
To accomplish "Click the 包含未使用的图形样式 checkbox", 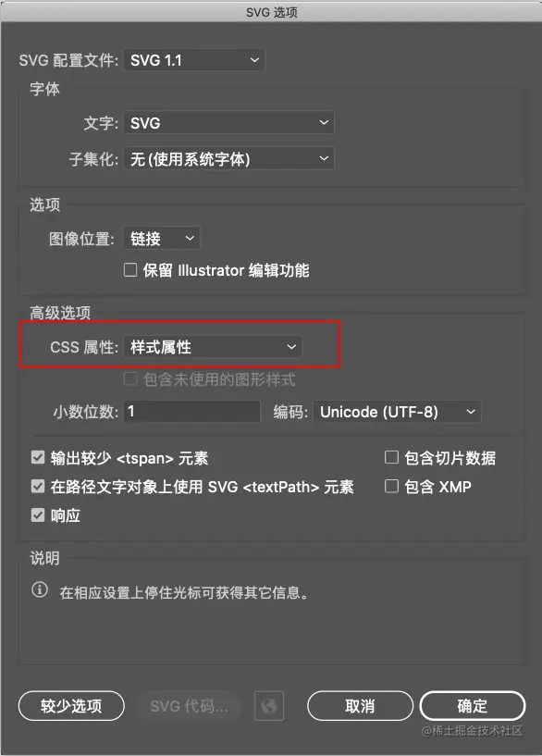I will click(x=130, y=379).
